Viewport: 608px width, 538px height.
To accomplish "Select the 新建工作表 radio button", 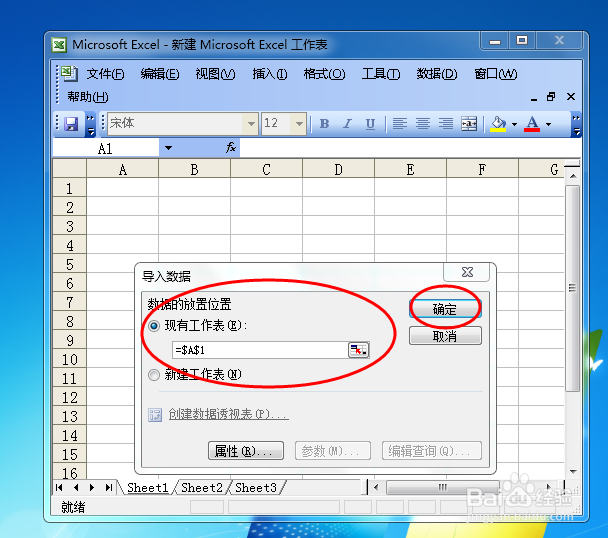I will pos(154,375).
